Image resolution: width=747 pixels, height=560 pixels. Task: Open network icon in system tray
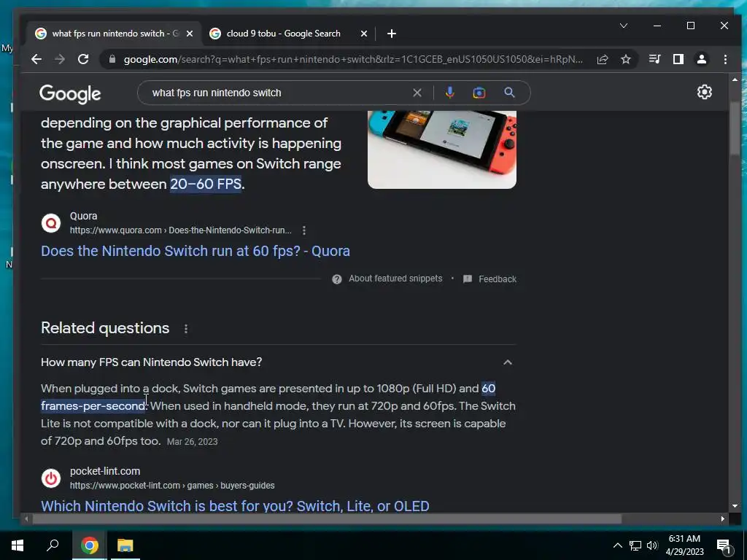pos(635,545)
